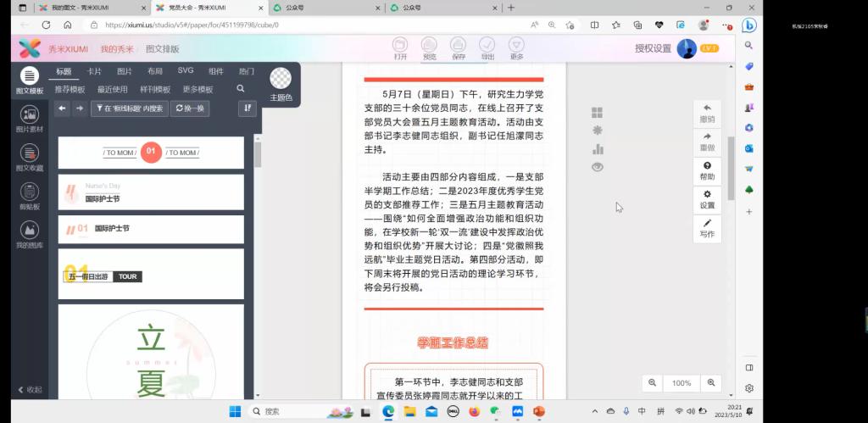Select the SVG template tab
868x423 pixels.
coord(185,71)
